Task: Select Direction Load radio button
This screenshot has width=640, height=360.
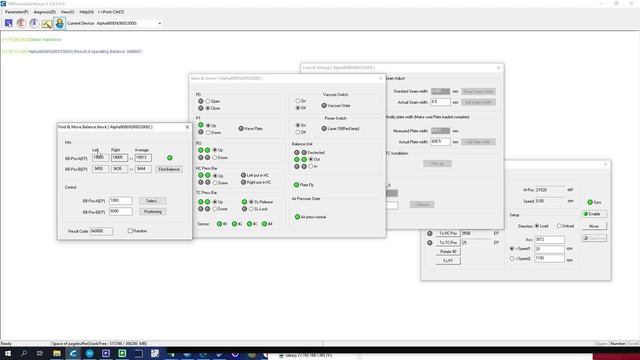Action: click(x=537, y=226)
